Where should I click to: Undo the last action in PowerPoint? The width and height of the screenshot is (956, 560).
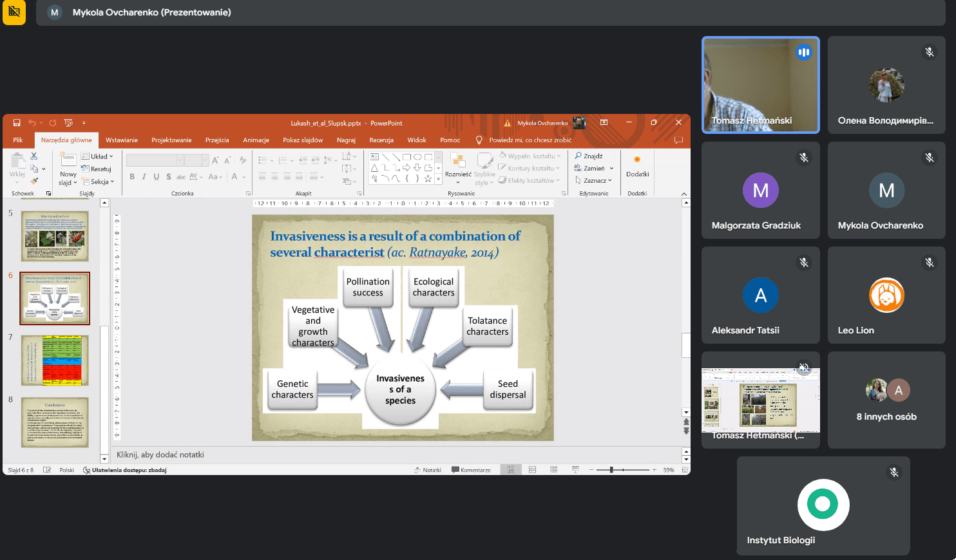click(32, 123)
